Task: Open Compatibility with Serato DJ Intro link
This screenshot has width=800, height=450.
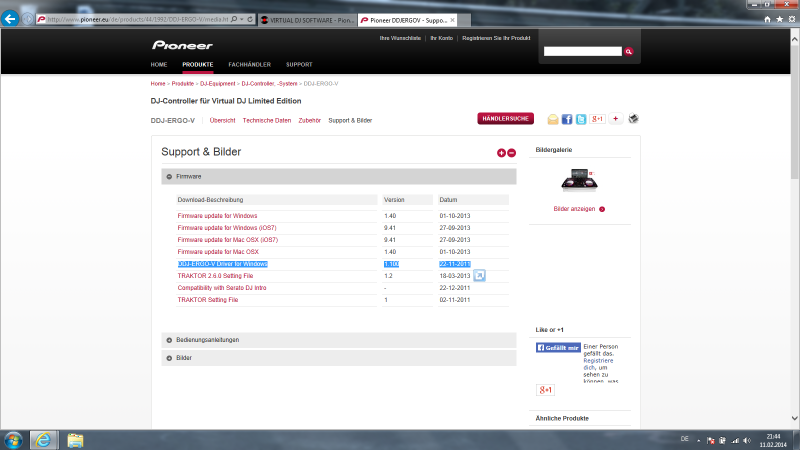Action: (221, 288)
